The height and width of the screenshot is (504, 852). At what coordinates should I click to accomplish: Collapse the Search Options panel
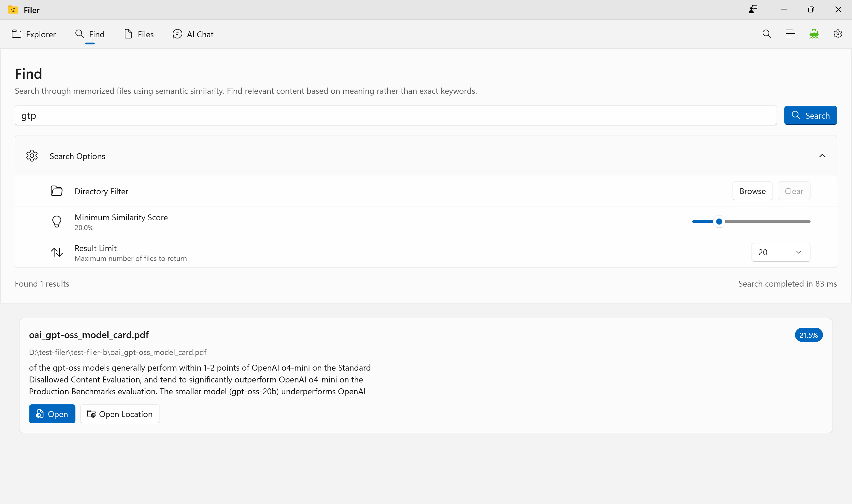click(x=822, y=156)
